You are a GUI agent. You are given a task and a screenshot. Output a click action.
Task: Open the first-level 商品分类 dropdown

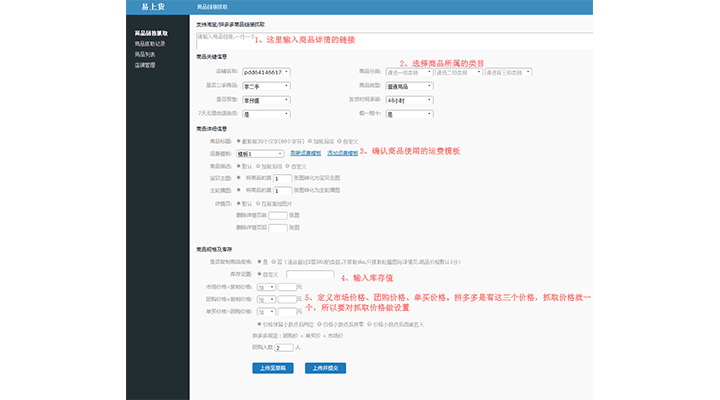[409, 72]
